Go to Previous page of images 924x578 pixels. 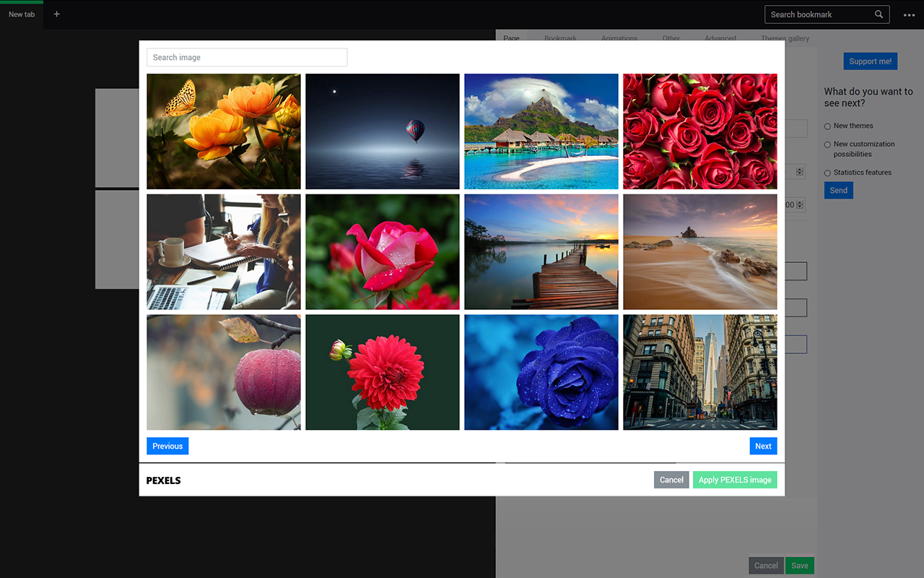pyautogui.click(x=167, y=446)
